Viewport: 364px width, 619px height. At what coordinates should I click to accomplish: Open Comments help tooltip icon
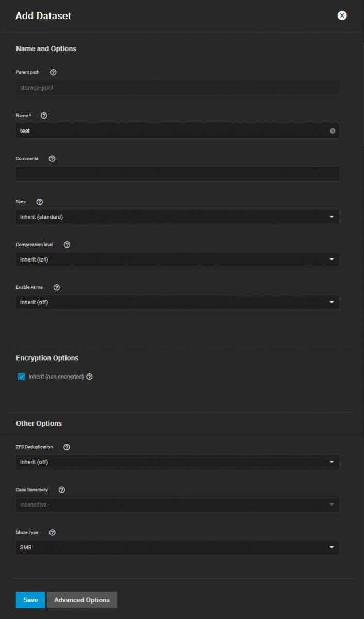(52, 159)
